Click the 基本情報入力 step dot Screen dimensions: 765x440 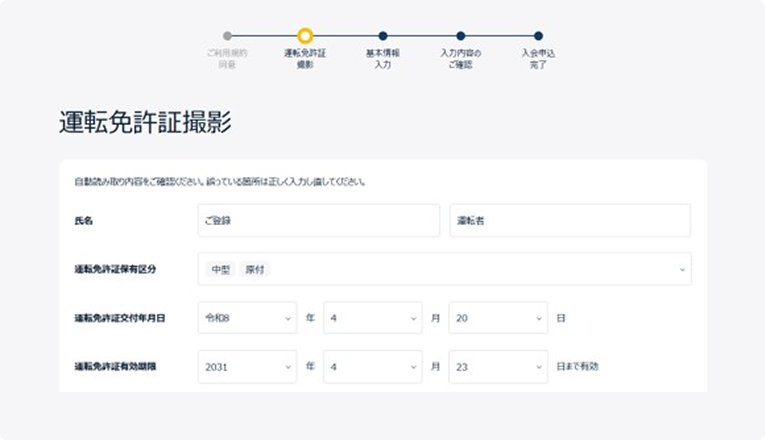tap(383, 36)
